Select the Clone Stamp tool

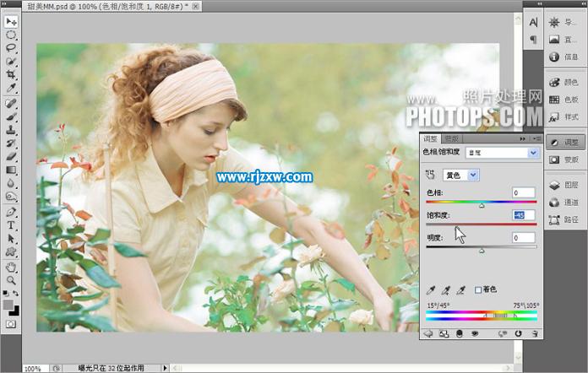point(12,130)
